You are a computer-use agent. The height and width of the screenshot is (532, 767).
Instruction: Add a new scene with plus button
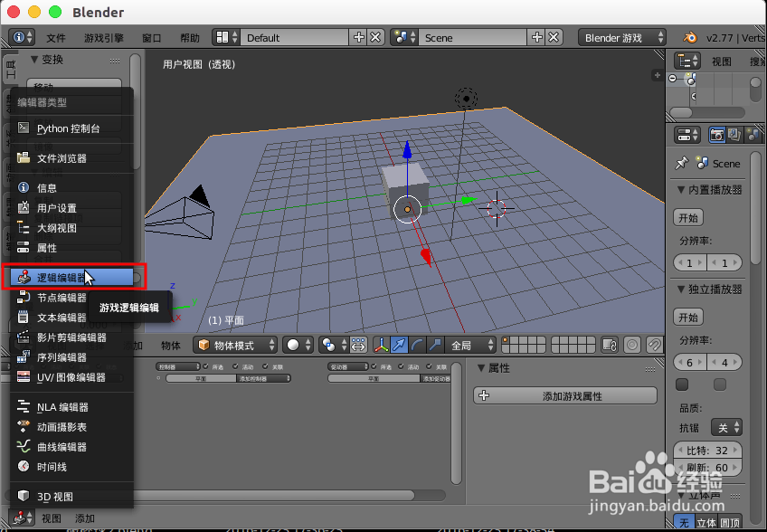coord(537,37)
